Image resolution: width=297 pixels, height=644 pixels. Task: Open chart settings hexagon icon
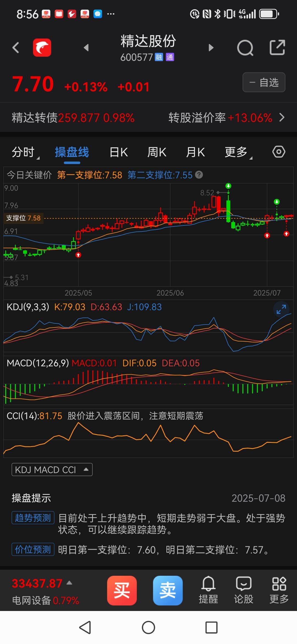[x=279, y=152]
